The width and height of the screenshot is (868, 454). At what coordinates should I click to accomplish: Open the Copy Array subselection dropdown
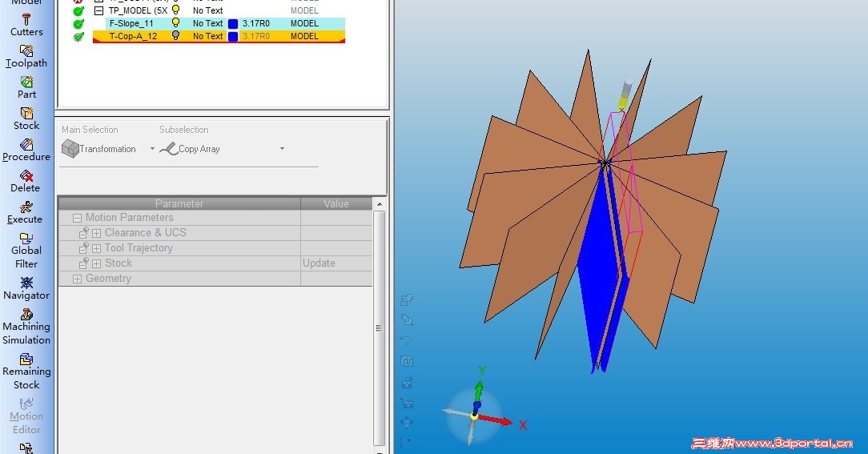282,149
